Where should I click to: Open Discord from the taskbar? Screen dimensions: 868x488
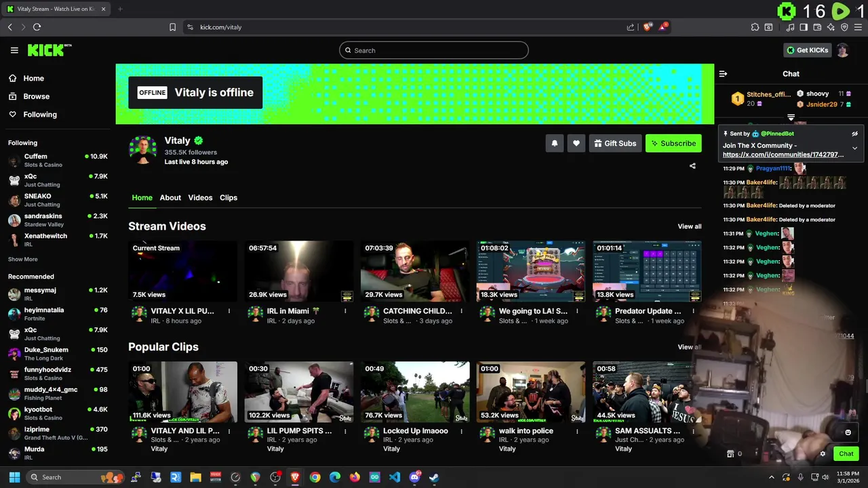coord(414,477)
